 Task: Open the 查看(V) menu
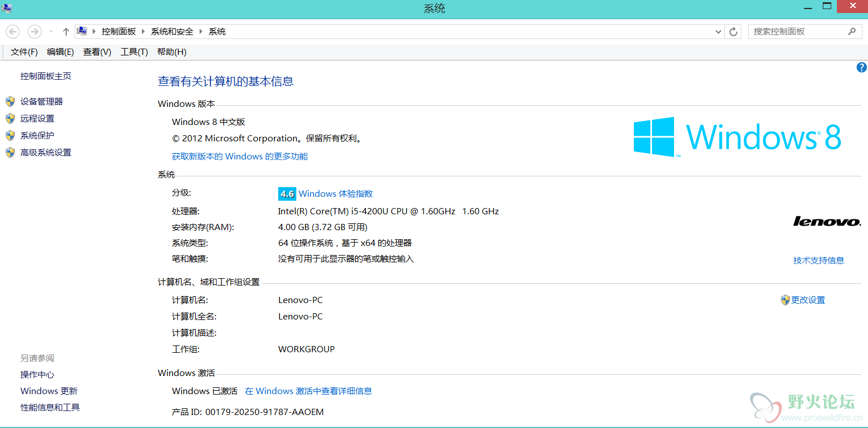[x=97, y=52]
